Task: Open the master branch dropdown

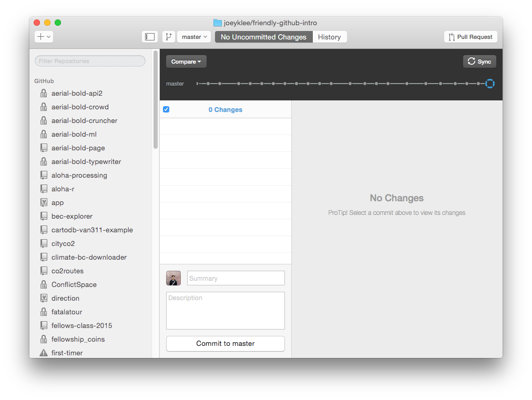Action: coord(194,37)
